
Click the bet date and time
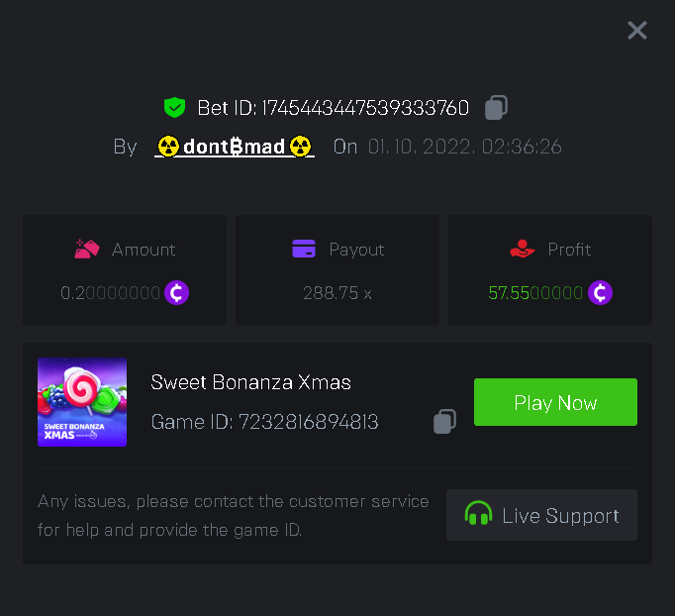pyautogui.click(x=465, y=148)
